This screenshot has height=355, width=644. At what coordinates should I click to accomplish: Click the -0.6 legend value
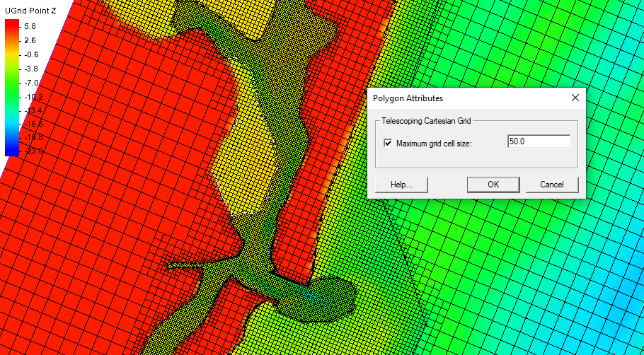pos(30,54)
